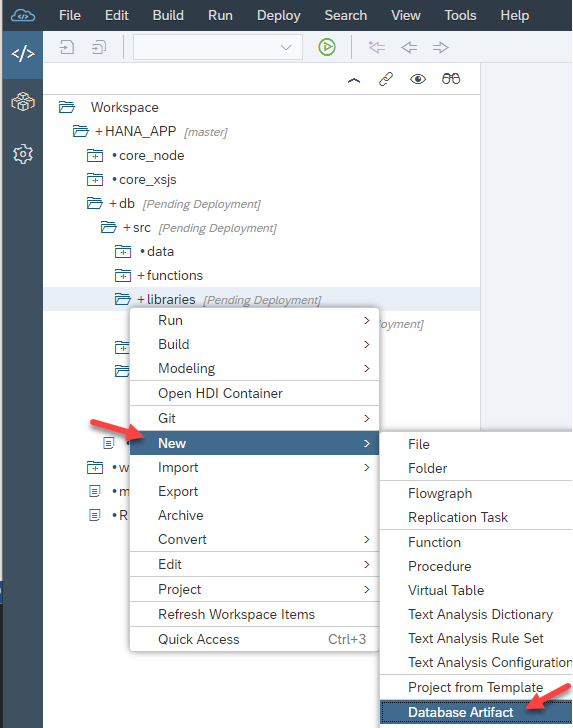Expand the core_node folder

pyautogui.click(x=95, y=156)
